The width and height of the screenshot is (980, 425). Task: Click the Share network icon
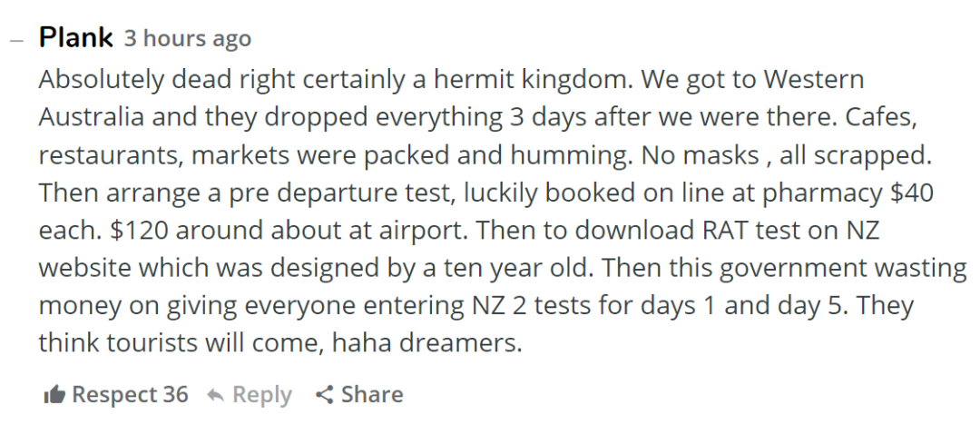click(324, 394)
